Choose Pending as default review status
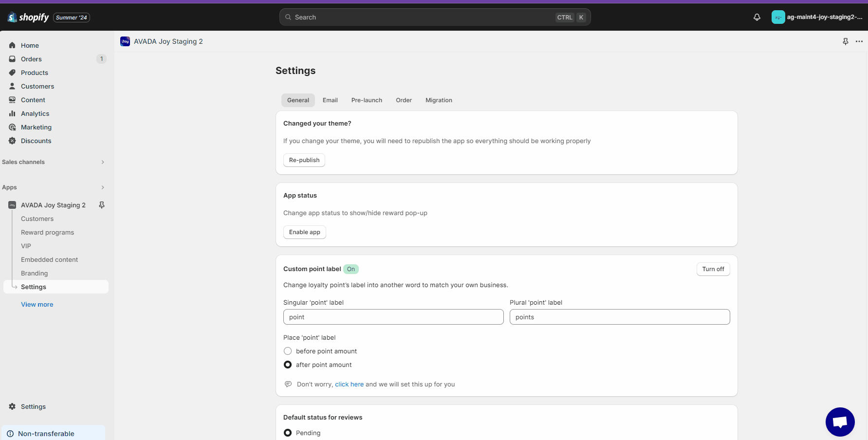868x440 pixels. pyautogui.click(x=288, y=433)
